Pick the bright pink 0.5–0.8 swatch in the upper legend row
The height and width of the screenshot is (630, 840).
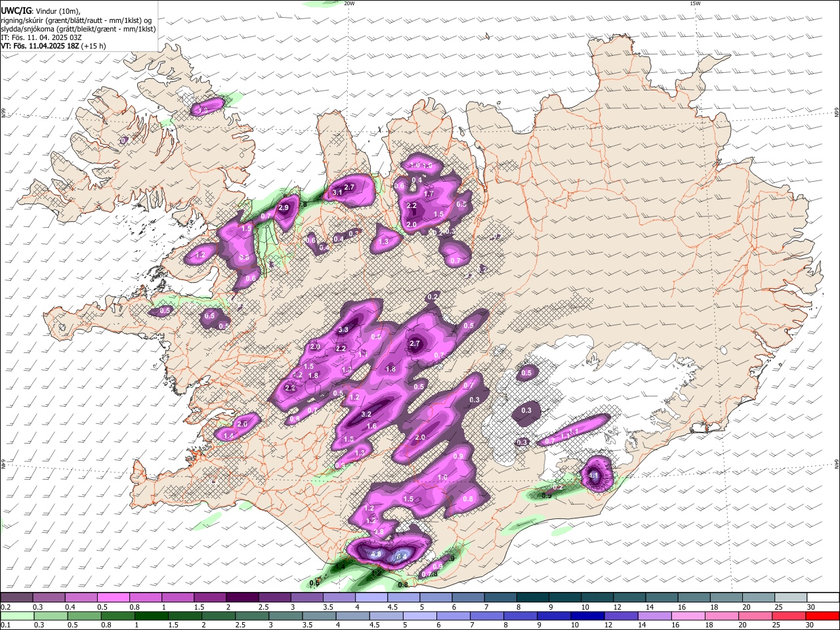(114, 598)
